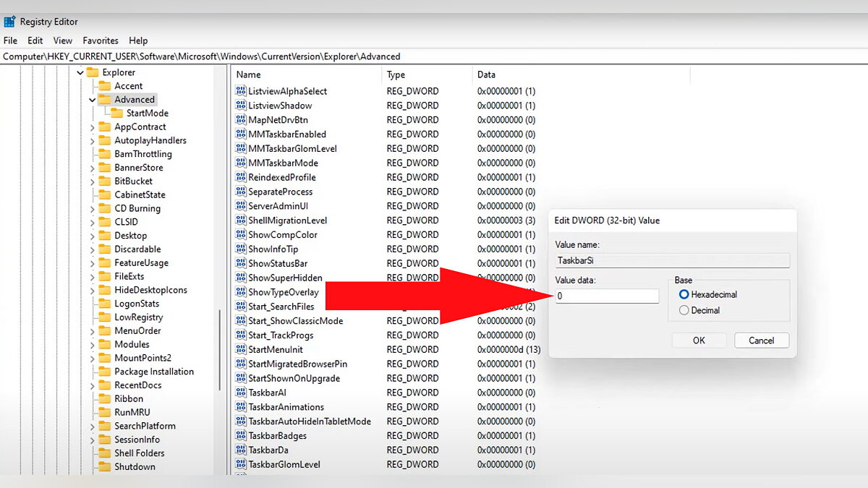The width and height of the screenshot is (868, 488).
Task: Expand the MountPoints2 key
Action: pyautogui.click(x=93, y=358)
